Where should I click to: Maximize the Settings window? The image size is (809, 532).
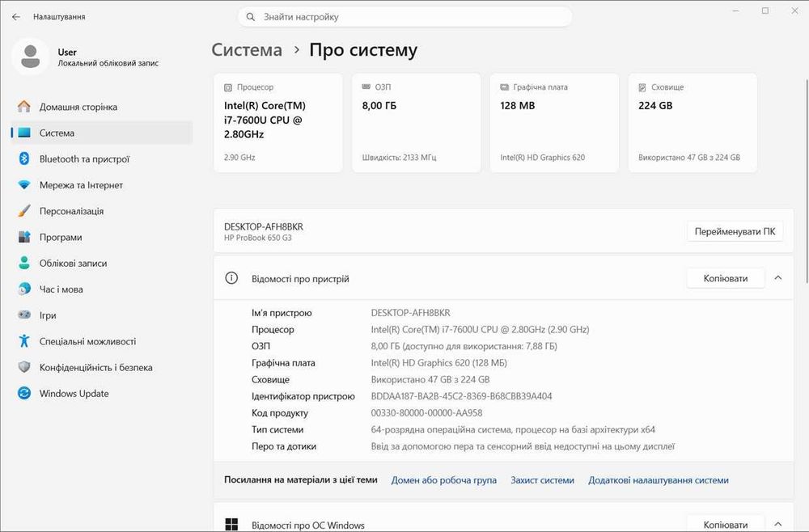[x=765, y=11]
